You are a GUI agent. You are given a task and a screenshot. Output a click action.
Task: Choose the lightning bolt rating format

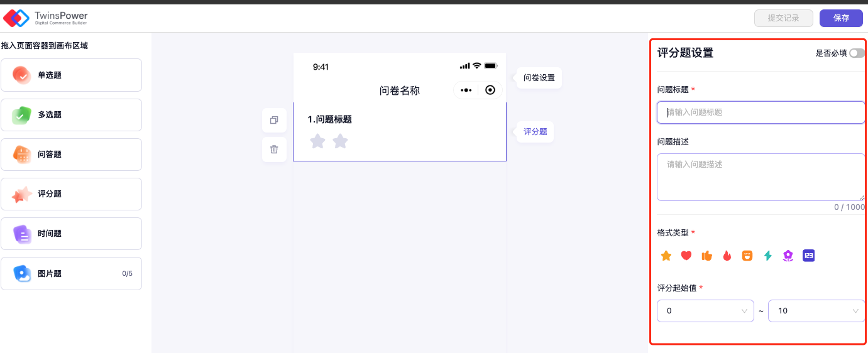pyautogui.click(x=767, y=256)
